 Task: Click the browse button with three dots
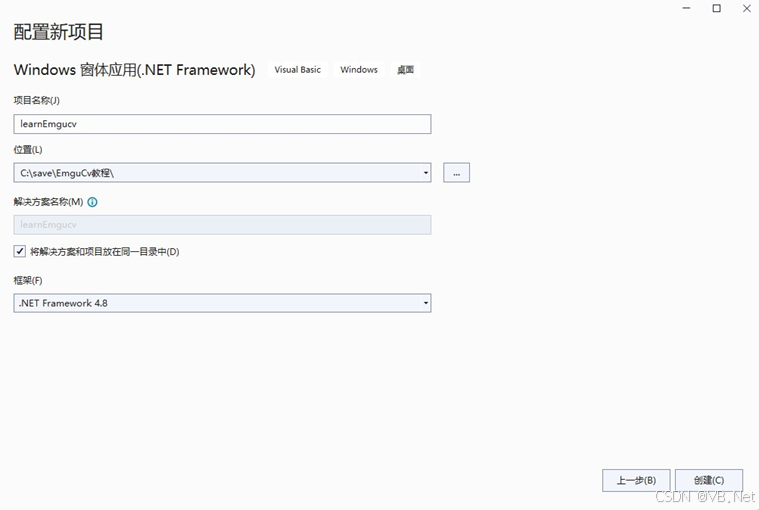456,173
